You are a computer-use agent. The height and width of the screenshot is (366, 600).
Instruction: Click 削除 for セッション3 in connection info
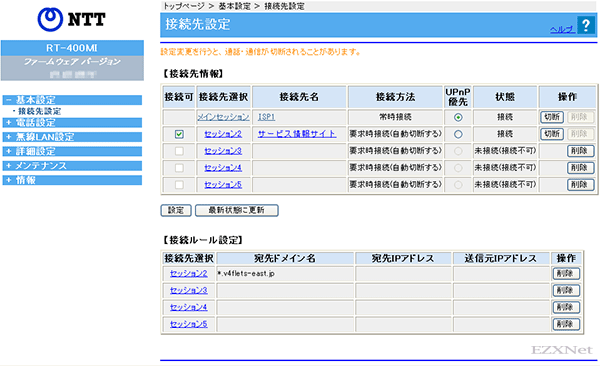tap(580, 151)
